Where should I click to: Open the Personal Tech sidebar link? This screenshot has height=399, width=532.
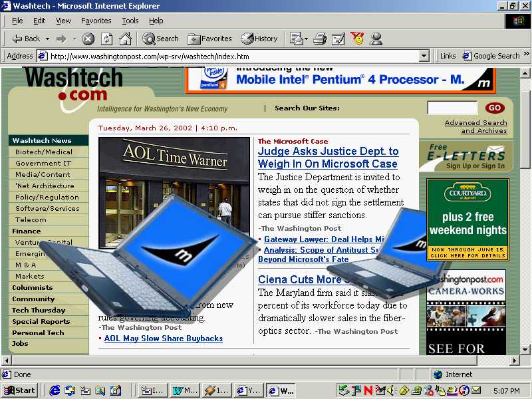(38, 333)
